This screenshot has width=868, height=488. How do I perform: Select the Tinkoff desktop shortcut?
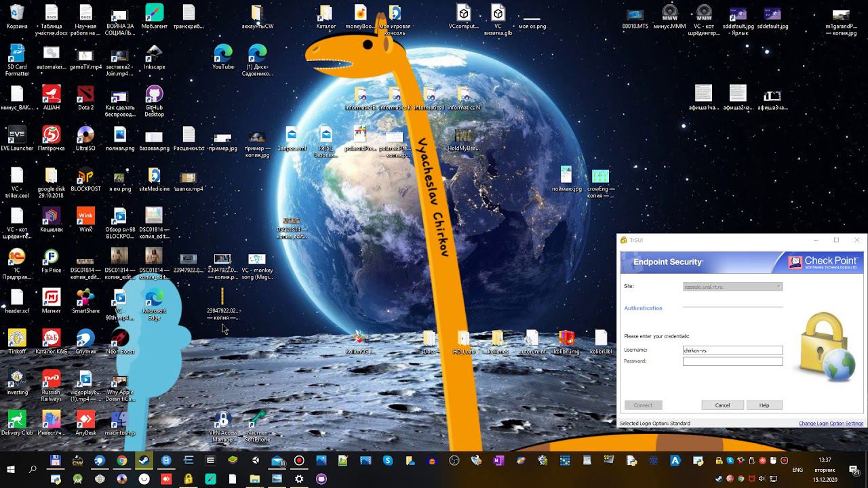pyautogui.click(x=17, y=342)
